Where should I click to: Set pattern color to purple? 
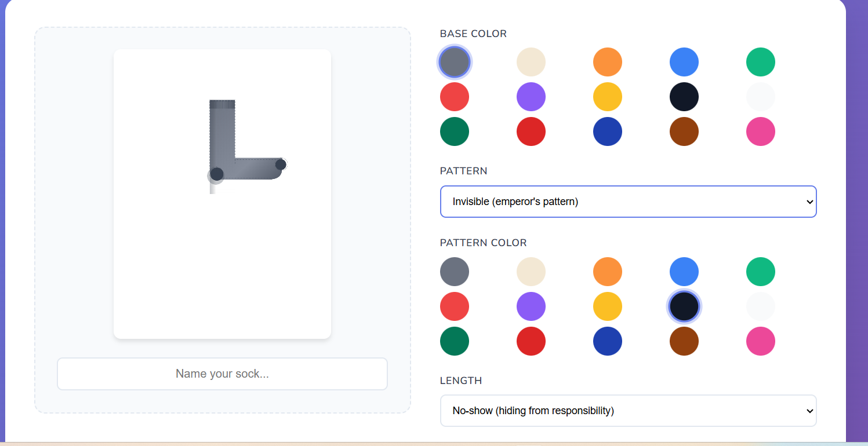point(531,306)
